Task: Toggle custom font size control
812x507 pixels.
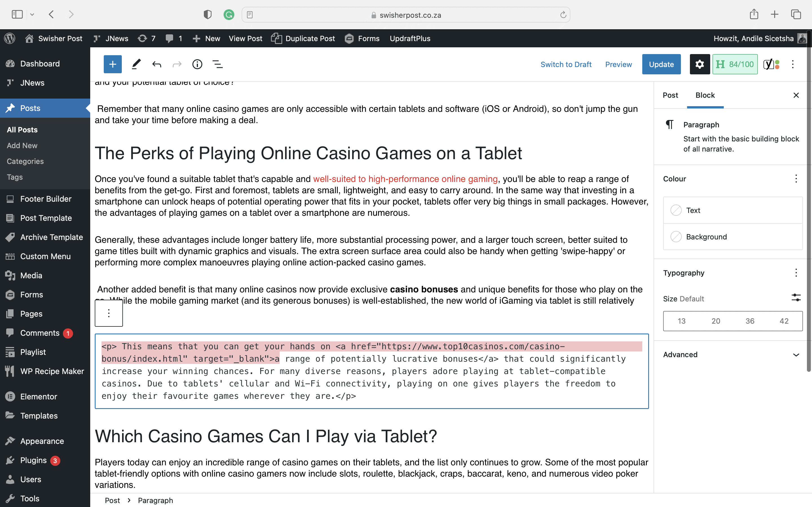Action: tap(796, 298)
